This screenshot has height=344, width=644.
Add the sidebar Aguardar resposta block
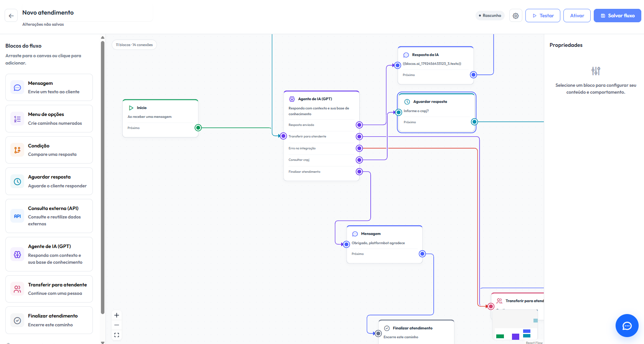(49, 181)
